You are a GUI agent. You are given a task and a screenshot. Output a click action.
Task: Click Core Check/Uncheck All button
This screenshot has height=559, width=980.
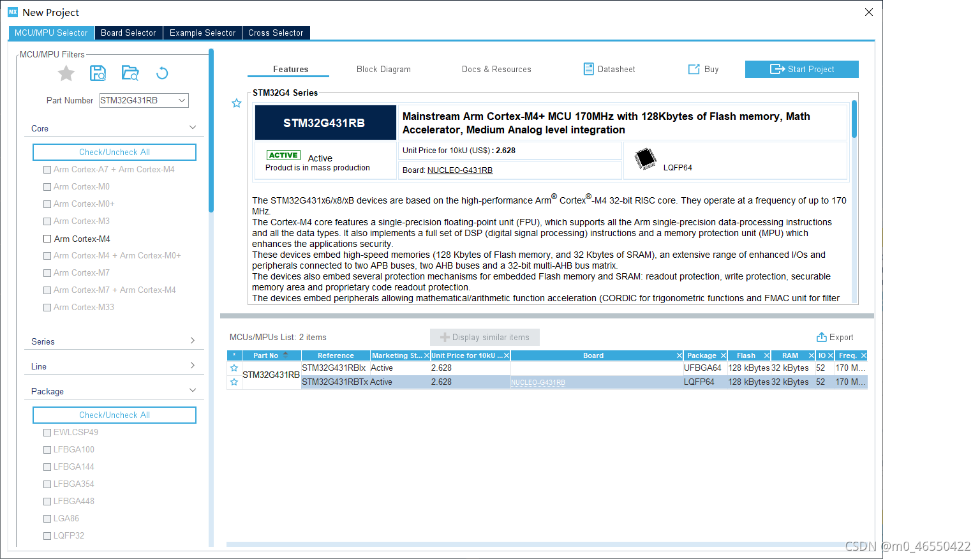coord(114,152)
